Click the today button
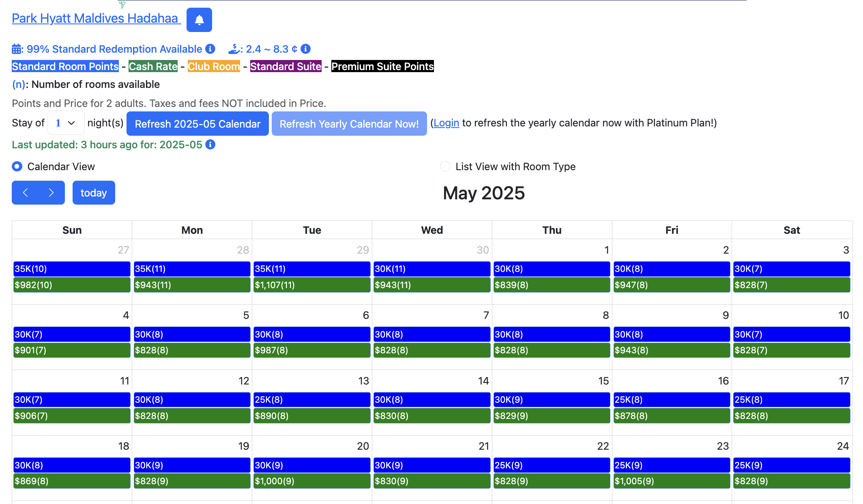The height and width of the screenshot is (504, 863). click(x=94, y=192)
